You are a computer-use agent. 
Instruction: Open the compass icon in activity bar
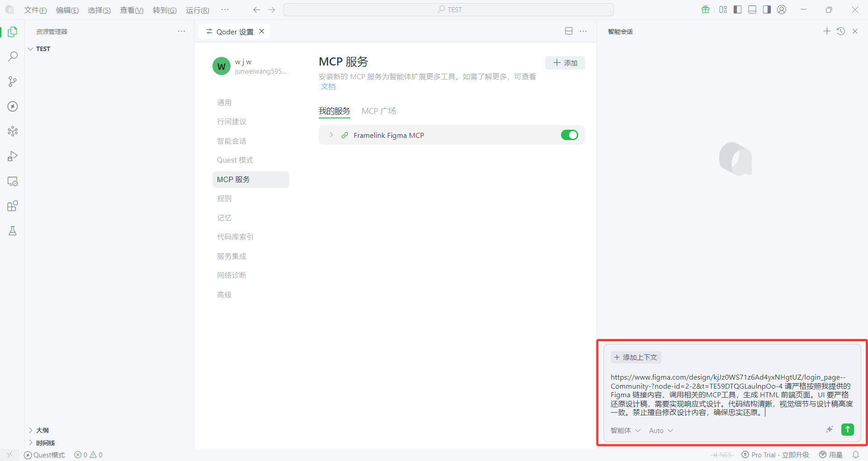tap(13, 106)
